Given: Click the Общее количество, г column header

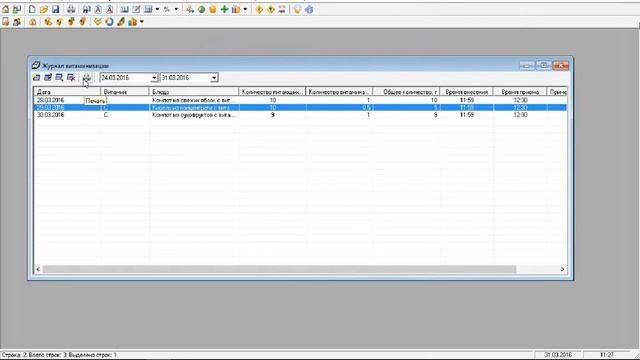Looking at the screenshot, I should tap(406, 92).
